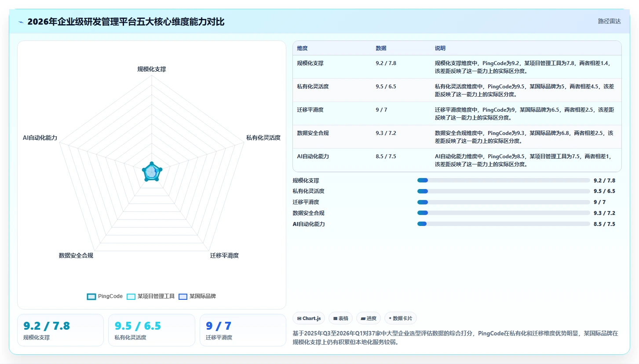Image resolution: width=639 pixels, height=364 pixels.
Task: Click the 某国际品牌 legend label
Action: (203, 296)
